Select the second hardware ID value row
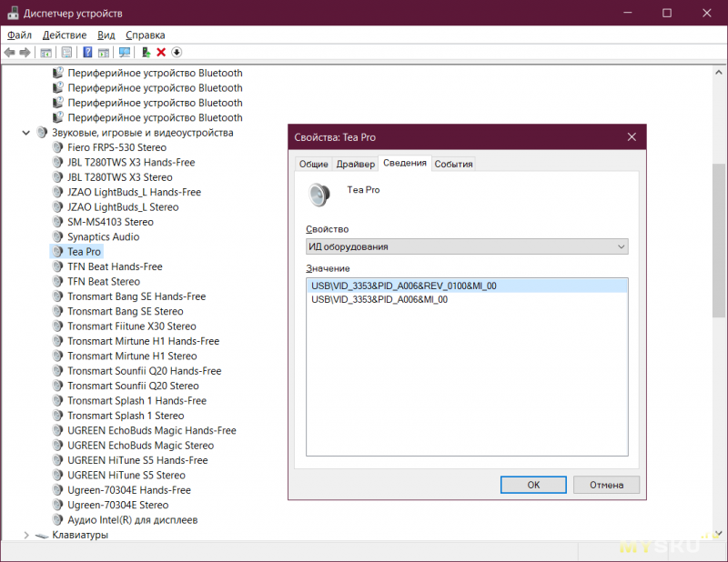 379,299
